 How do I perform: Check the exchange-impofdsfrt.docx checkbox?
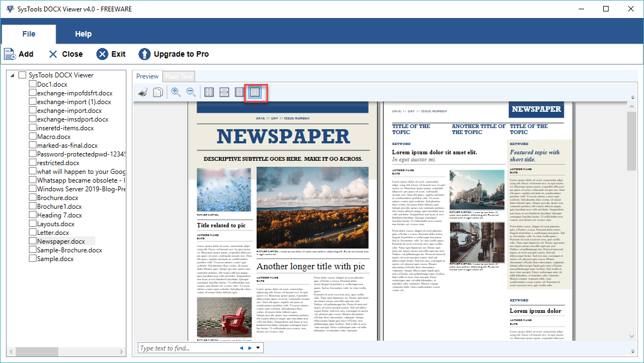[x=33, y=93]
